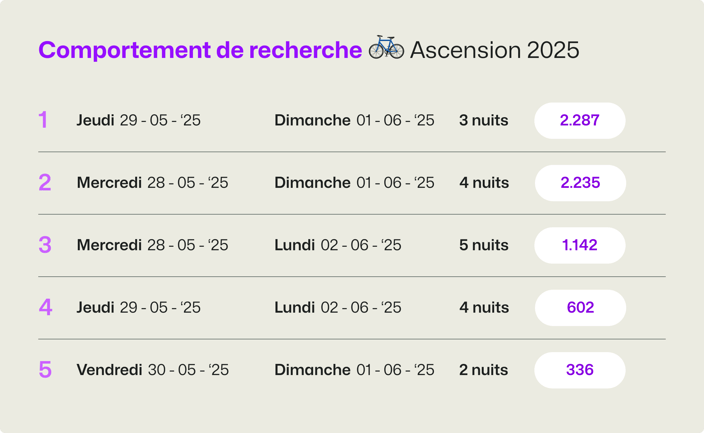Click Mercredi 28-05-'25 in row two
Viewport: 704px width, 433px height.
153,183
